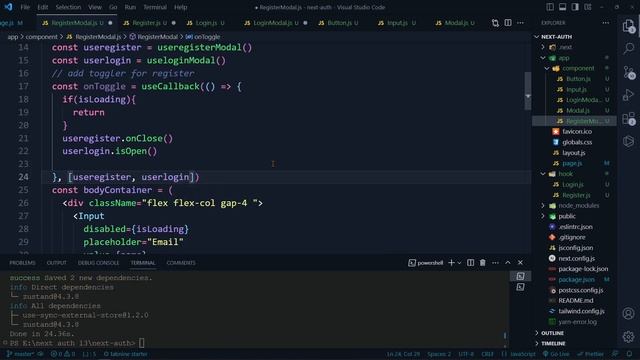Toggle the bottom panel layout icon

[x=562, y=7]
